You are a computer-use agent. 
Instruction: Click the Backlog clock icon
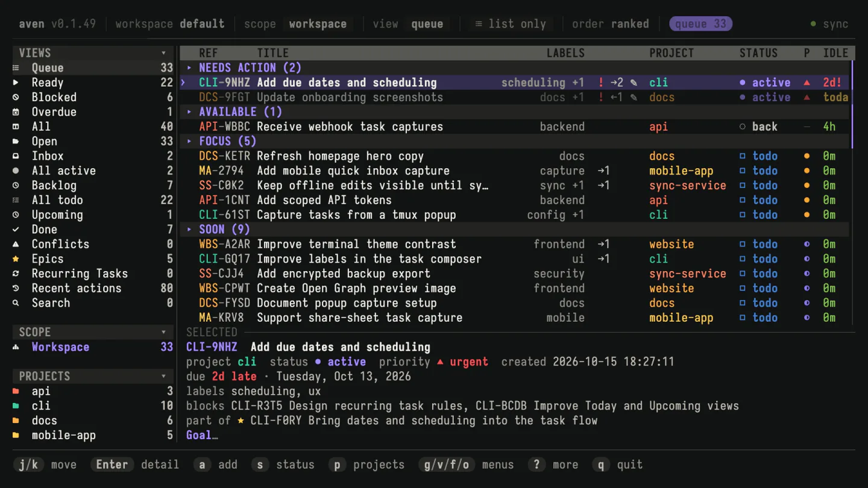click(16, 186)
